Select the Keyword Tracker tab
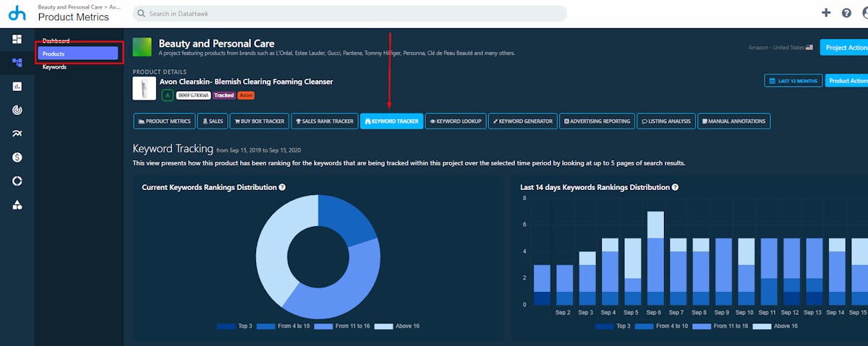 coord(391,121)
